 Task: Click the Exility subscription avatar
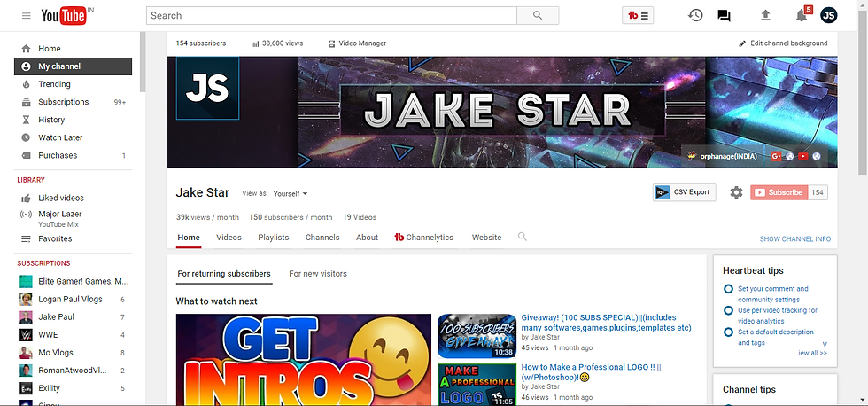coord(26,387)
